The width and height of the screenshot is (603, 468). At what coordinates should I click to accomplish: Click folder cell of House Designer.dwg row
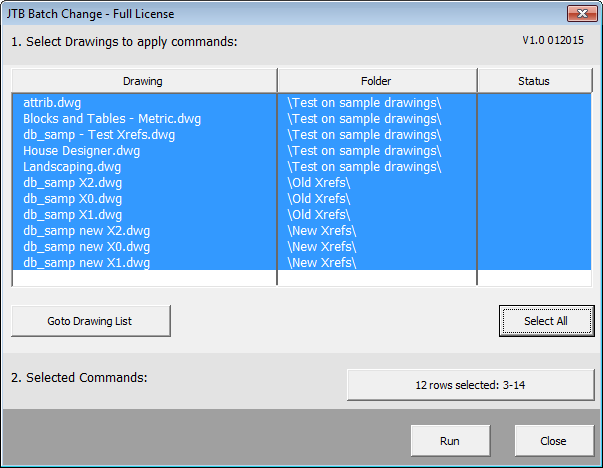pos(377,151)
